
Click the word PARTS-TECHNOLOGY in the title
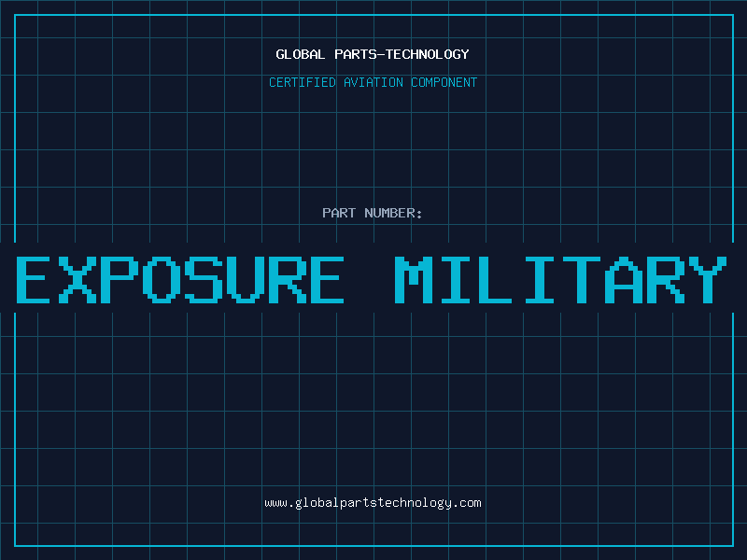tap(402, 54)
